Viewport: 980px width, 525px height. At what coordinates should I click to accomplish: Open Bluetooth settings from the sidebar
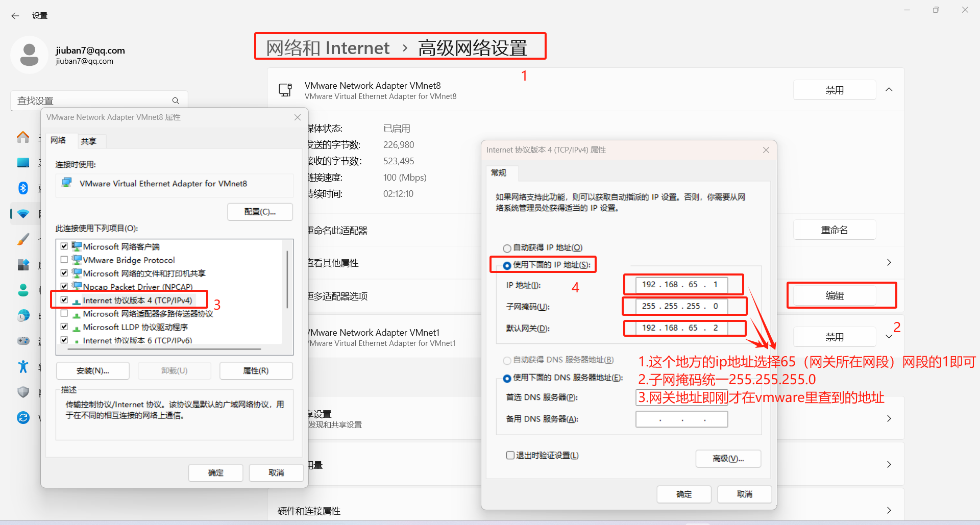(x=23, y=188)
